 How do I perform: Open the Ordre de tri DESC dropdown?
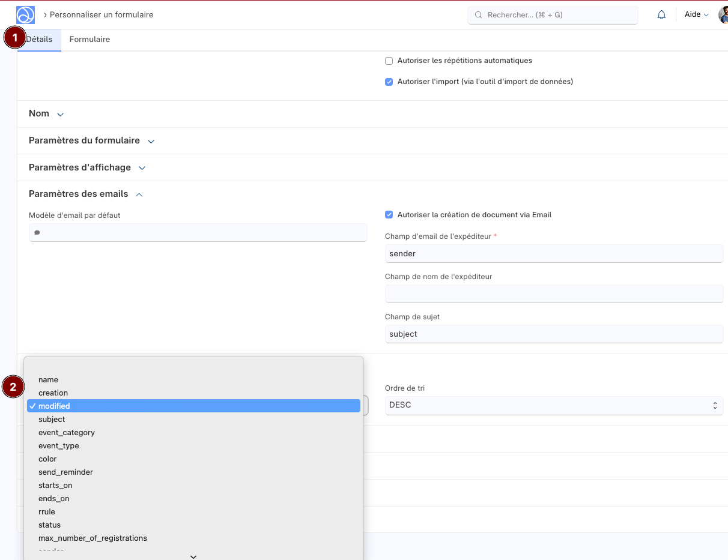553,405
